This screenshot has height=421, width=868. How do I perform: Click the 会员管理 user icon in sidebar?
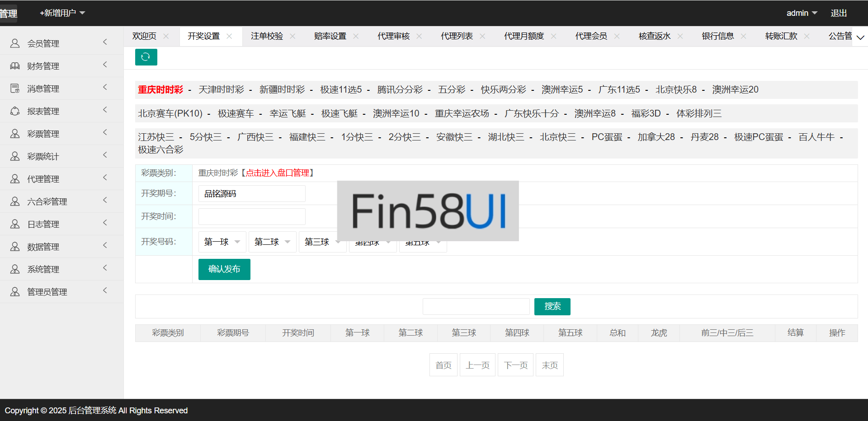pos(15,43)
